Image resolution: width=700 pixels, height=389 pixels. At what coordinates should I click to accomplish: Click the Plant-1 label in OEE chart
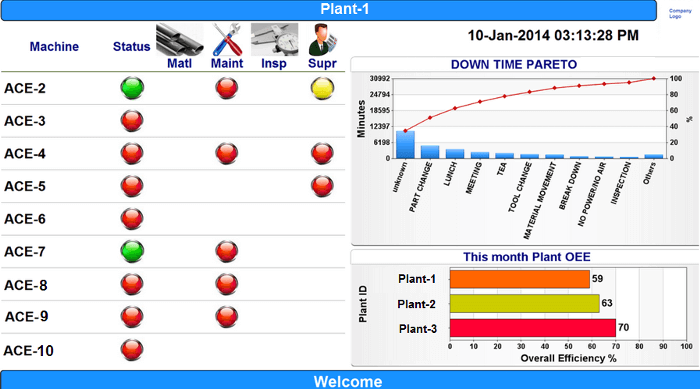coord(417,279)
